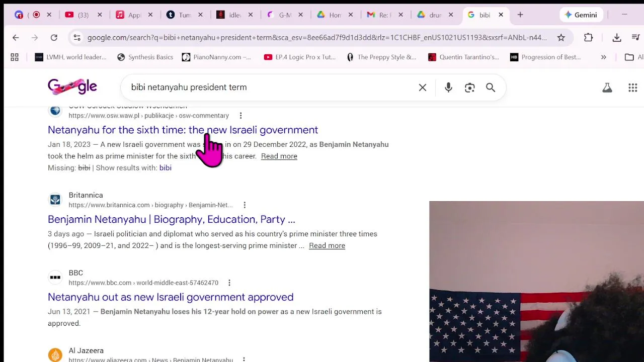644x362 pixels.
Task: Open the apps grid in bookmarks bar
Action: coord(15,57)
